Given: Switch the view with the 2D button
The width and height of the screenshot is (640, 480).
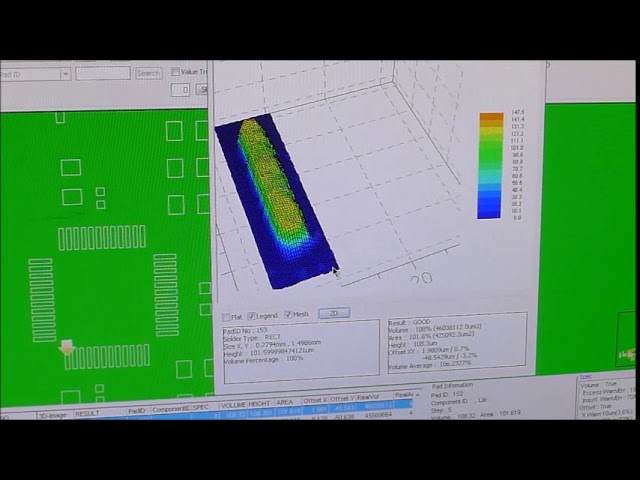Looking at the screenshot, I should pos(334,313).
